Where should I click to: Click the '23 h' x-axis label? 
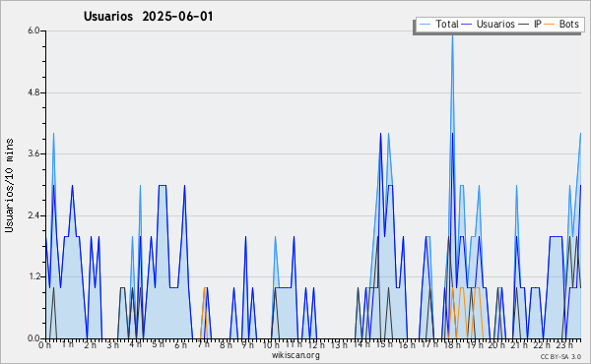pyautogui.click(x=564, y=345)
